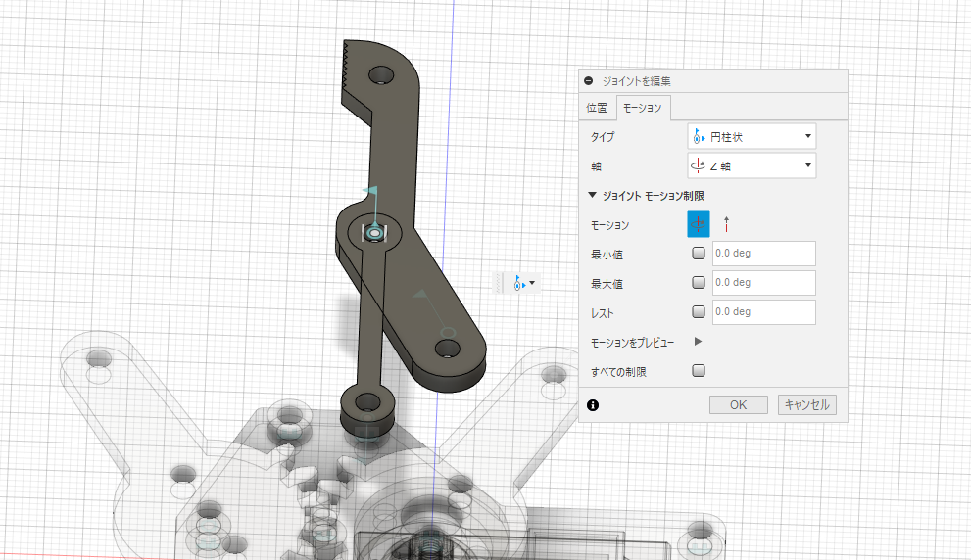Click the joint origin marker on the lever
971x560 pixels.
coord(374,233)
